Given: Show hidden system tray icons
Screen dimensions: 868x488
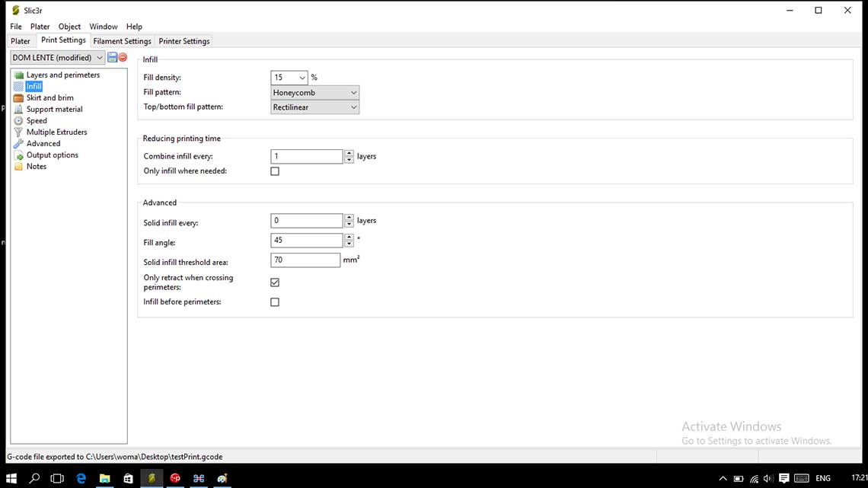Looking at the screenshot, I should pos(723,479).
